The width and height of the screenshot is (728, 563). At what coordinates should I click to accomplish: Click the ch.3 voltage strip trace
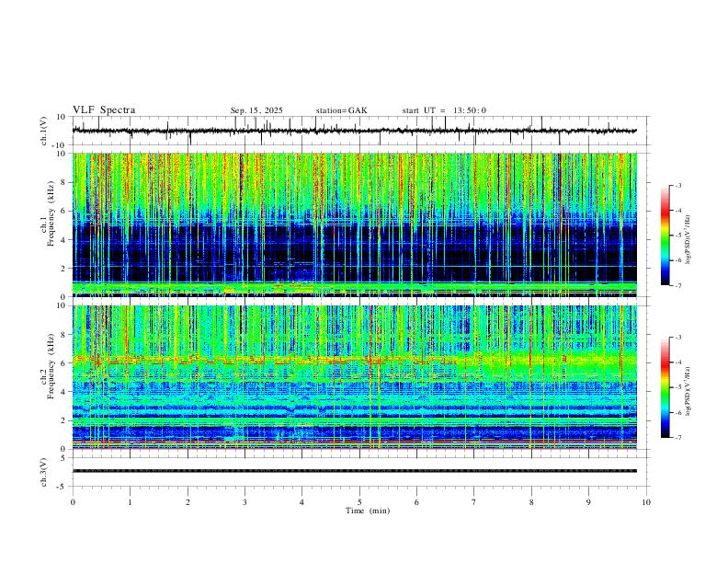click(x=354, y=471)
